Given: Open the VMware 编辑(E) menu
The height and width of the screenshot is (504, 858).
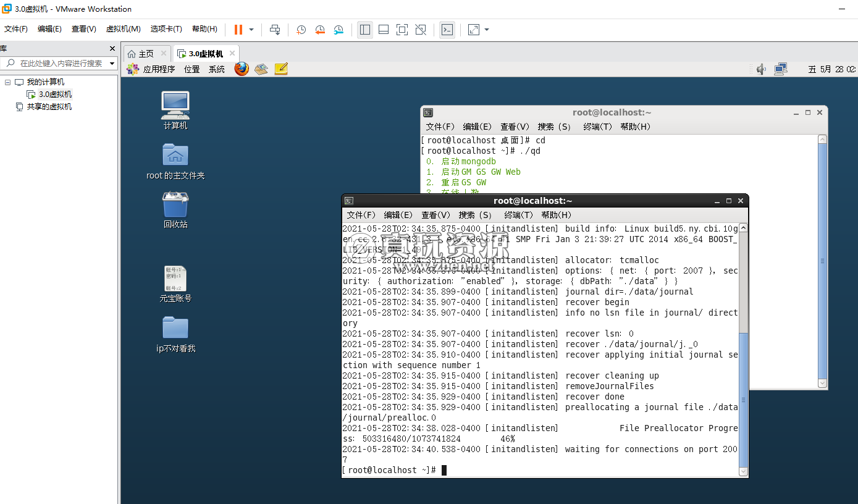Looking at the screenshot, I should [x=49, y=29].
